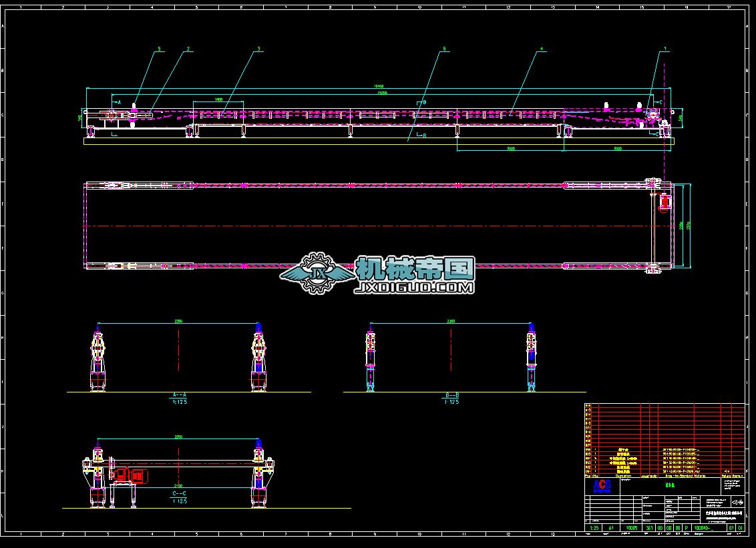Select balloon number 1 callout
Screen dimensions: 756x548
point(665,49)
